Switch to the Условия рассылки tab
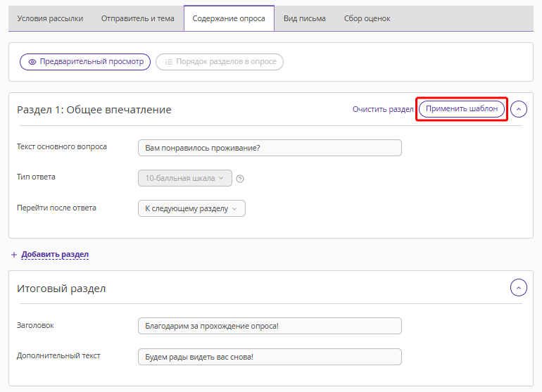The image size is (542, 392). click(50, 18)
